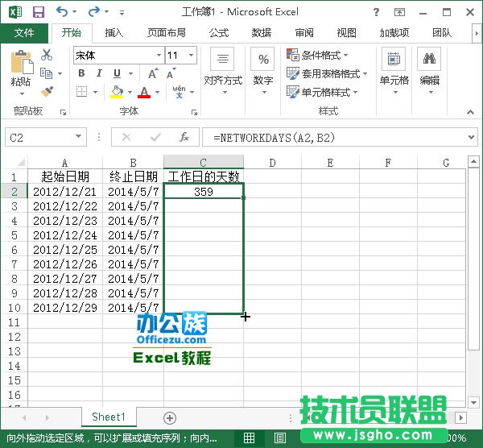
Task: Open the 公式 ribbon tab
Action: (218, 33)
